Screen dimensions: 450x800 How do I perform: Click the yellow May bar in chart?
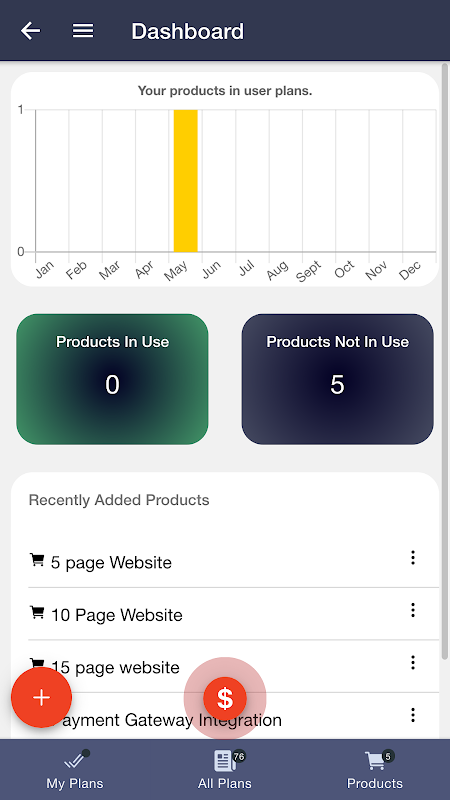point(186,181)
